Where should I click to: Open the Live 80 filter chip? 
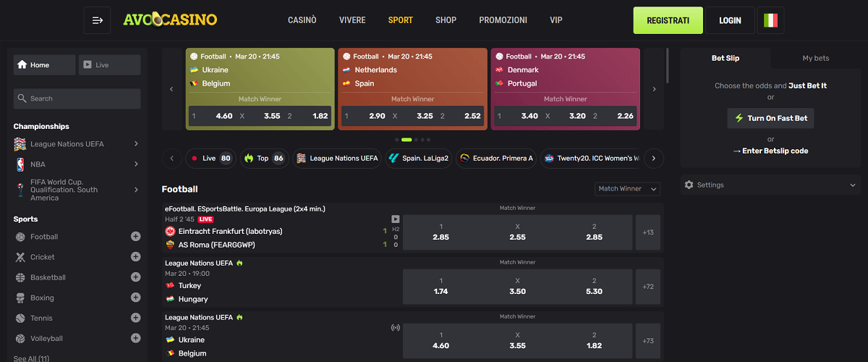pyautogui.click(x=210, y=158)
